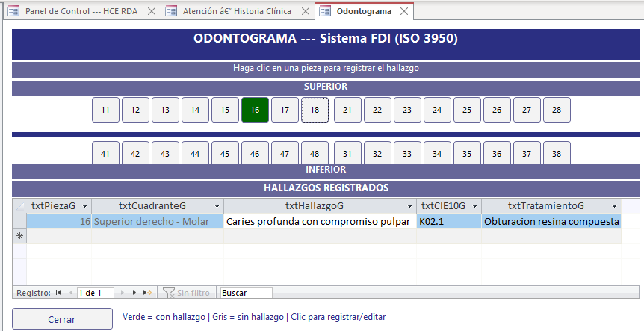The width and height of the screenshot is (644, 331).
Task: Register finding on lower tooth 36
Action: click(x=497, y=153)
